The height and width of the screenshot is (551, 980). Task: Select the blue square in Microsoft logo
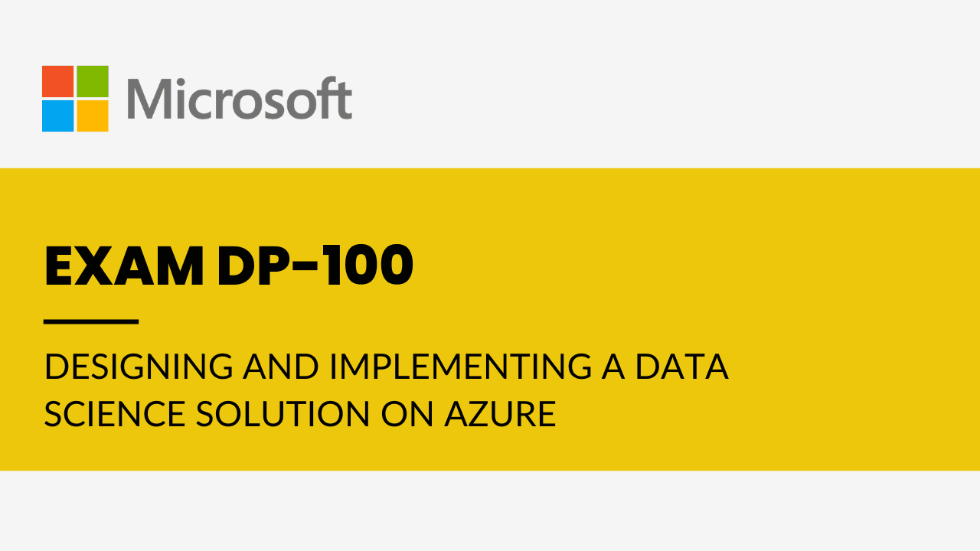(x=58, y=116)
